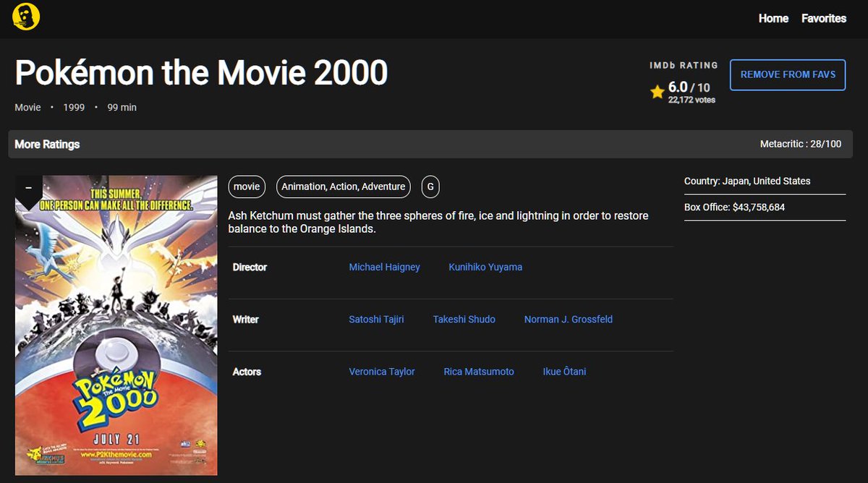Click the Pokémon the Movie 2000 title
The height and width of the screenshot is (483, 868).
point(201,73)
